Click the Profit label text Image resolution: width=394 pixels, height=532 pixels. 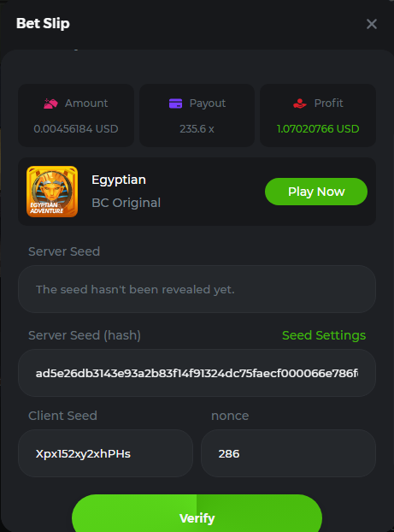pyautogui.click(x=328, y=103)
